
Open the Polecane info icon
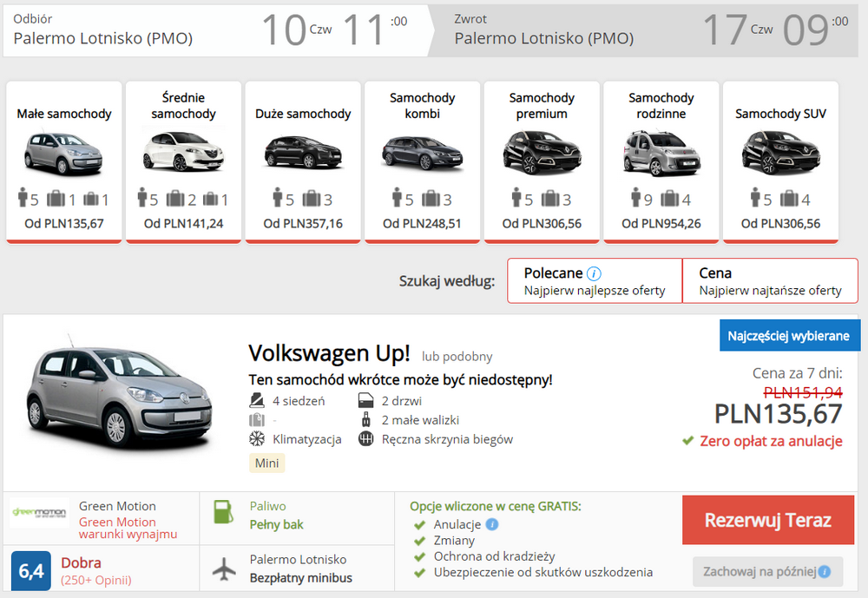coord(594,273)
